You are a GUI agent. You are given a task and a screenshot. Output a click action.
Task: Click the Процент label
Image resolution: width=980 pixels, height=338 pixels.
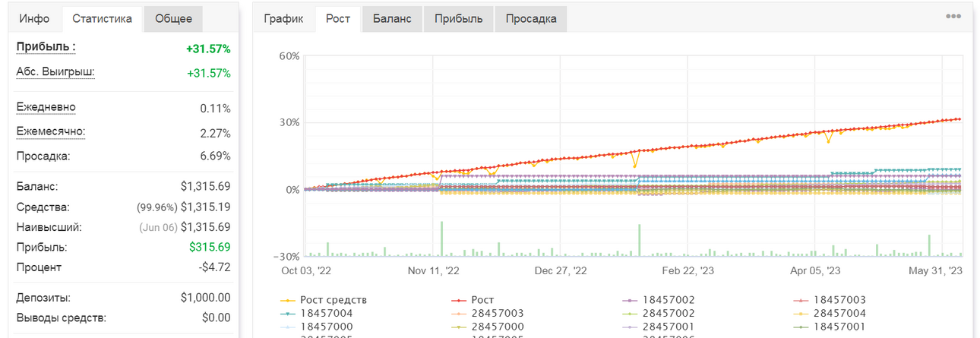click(x=39, y=267)
